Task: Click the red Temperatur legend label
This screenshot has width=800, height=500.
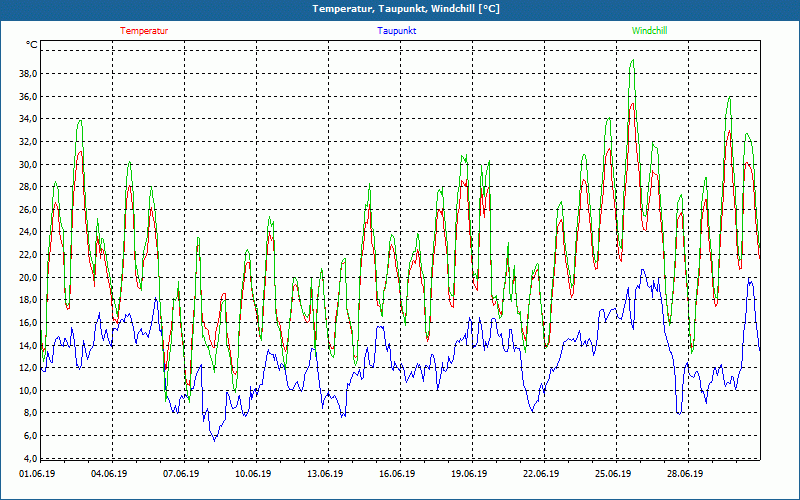Action: point(144,31)
